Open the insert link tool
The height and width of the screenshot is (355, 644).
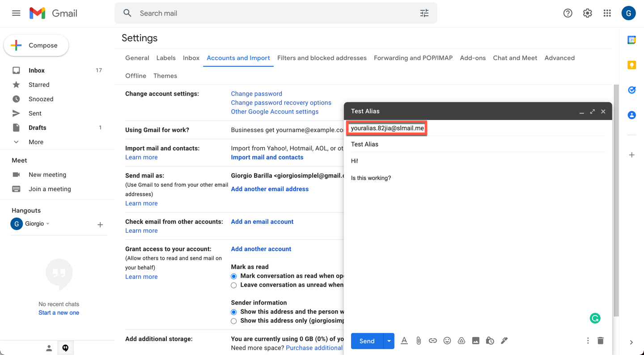432,341
